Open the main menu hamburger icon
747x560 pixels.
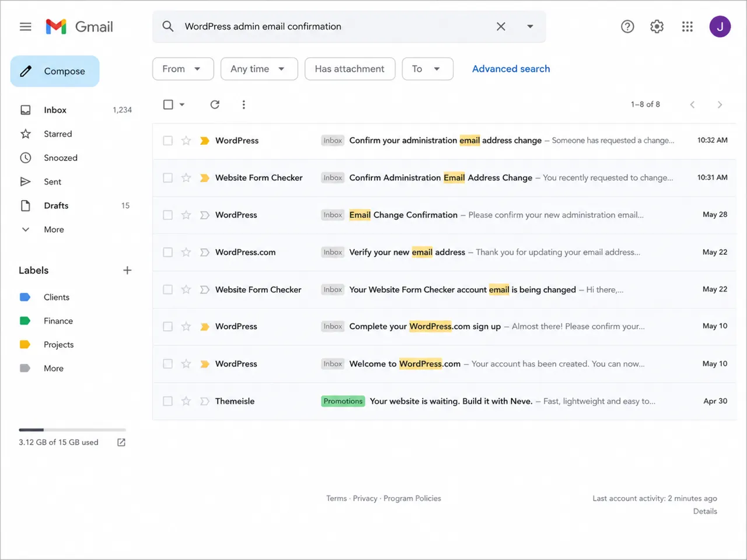(x=26, y=26)
